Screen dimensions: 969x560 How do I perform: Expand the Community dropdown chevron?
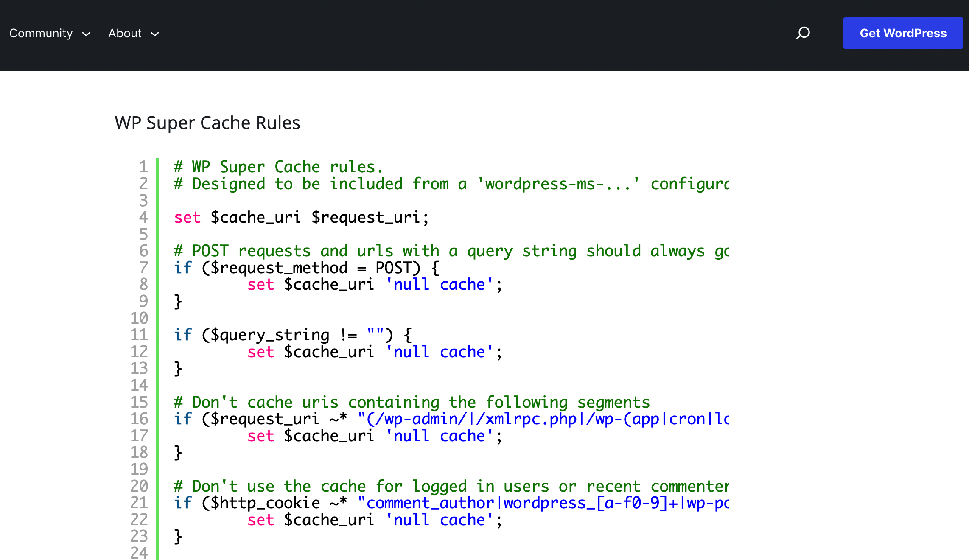click(x=87, y=34)
